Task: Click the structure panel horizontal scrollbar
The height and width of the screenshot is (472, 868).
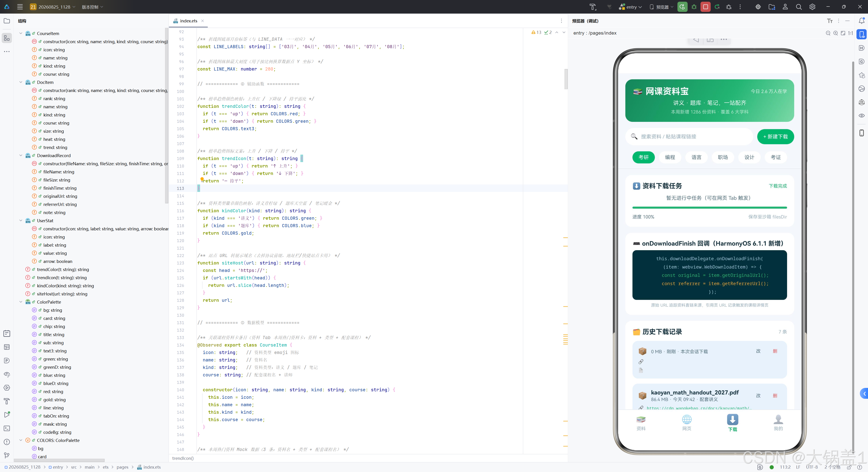Action: click(59, 460)
